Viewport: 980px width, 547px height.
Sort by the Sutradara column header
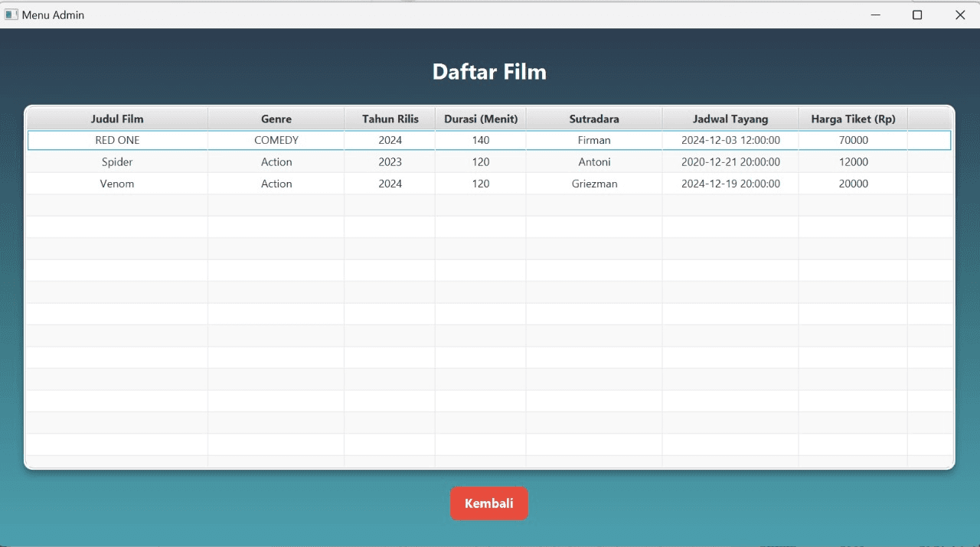pyautogui.click(x=594, y=119)
